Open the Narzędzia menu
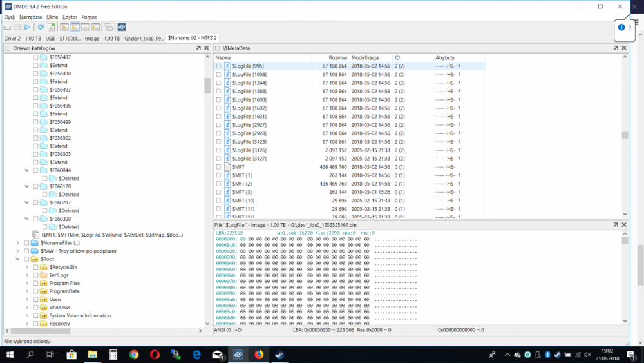Viewport: 644px width, 363px height. (31, 17)
